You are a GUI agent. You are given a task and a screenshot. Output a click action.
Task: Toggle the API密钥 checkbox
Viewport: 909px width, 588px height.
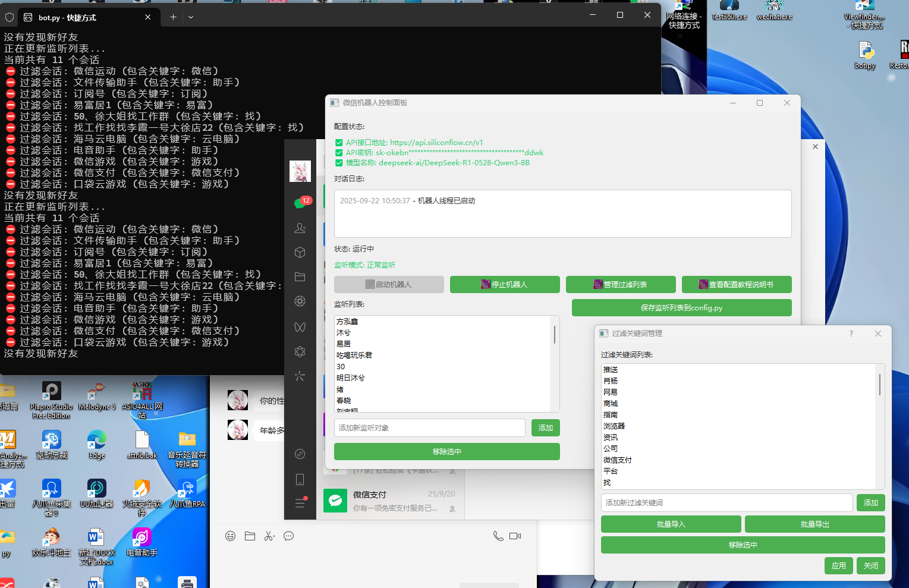[x=339, y=153]
